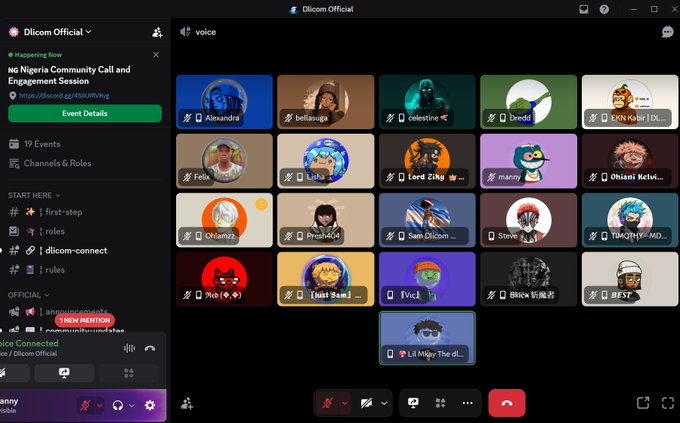Open Channels & Roles

pos(57,163)
